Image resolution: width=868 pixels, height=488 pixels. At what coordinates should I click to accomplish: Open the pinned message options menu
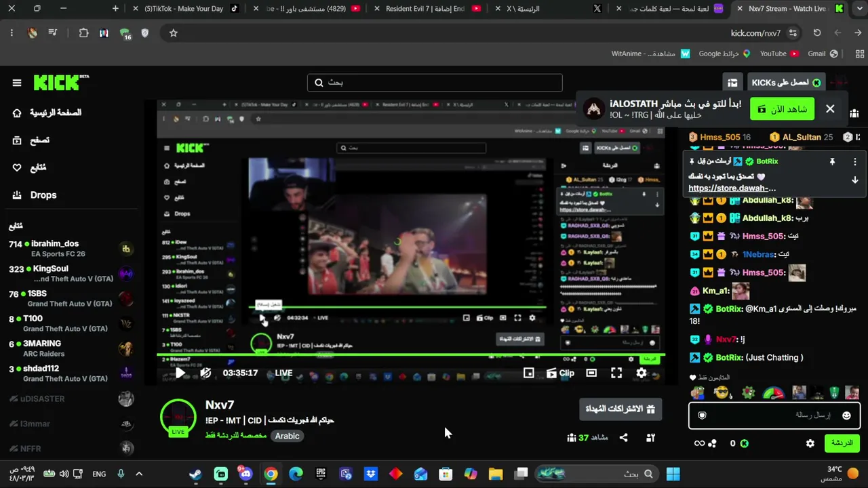click(x=854, y=162)
